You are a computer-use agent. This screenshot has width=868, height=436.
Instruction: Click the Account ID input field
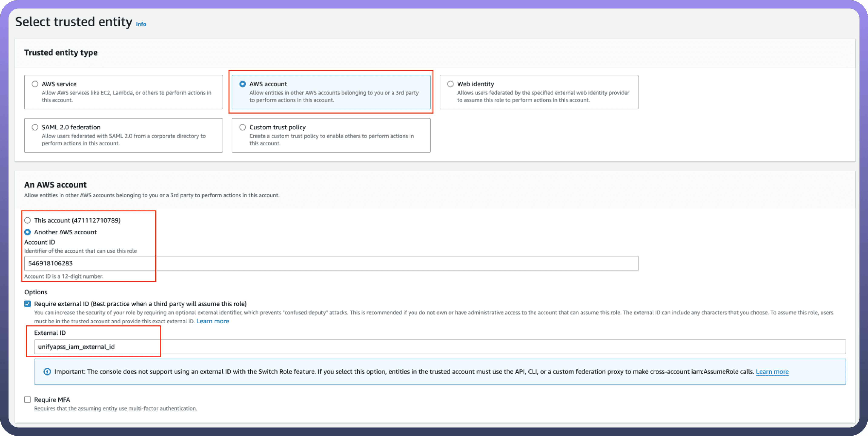331,263
